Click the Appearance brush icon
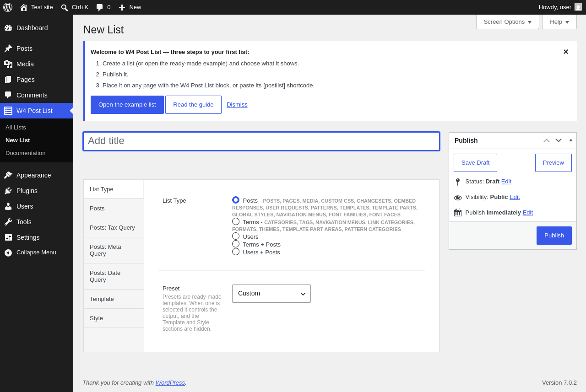The height and width of the screenshot is (392, 586). point(8,175)
